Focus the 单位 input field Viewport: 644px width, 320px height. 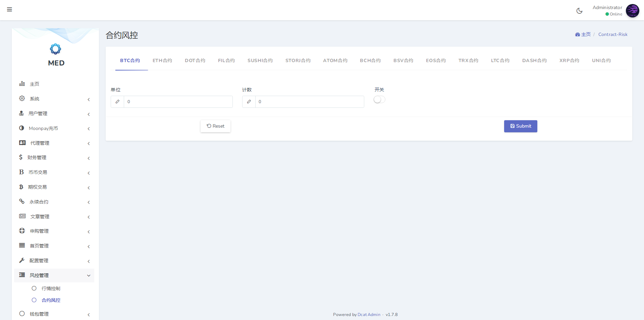[178, 102]
